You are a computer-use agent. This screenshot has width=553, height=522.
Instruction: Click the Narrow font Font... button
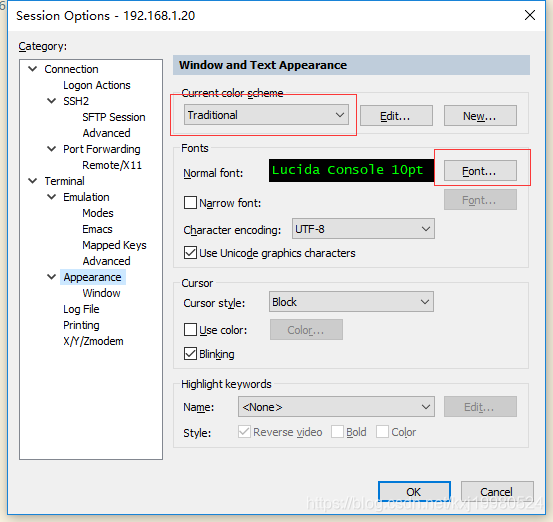tap(480, 200)
